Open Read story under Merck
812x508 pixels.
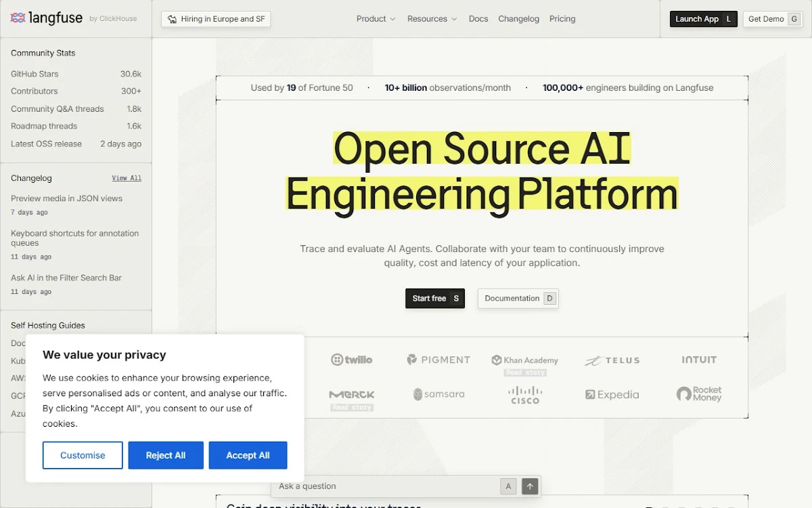pyautogui.click(x=352, y=408)
